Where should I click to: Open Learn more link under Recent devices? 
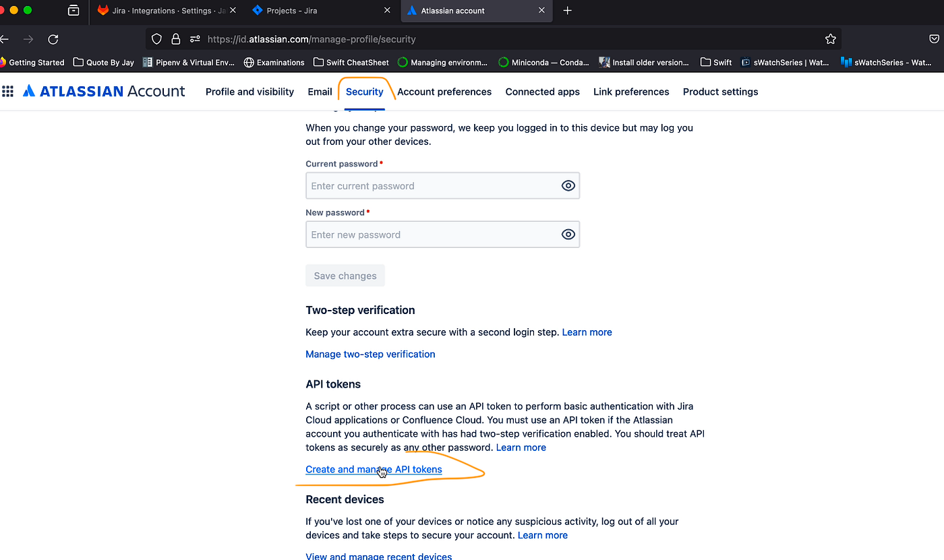click(x=543, y=535)
